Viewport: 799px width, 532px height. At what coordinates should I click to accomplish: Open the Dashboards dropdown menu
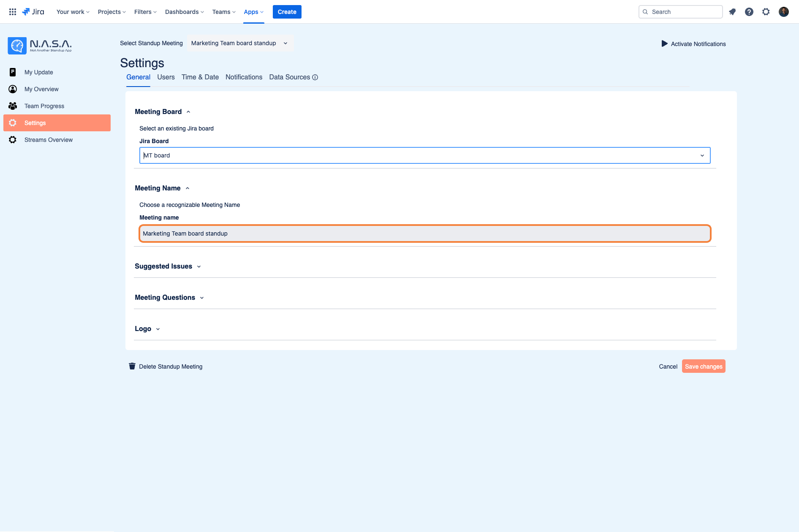[185, 12]
